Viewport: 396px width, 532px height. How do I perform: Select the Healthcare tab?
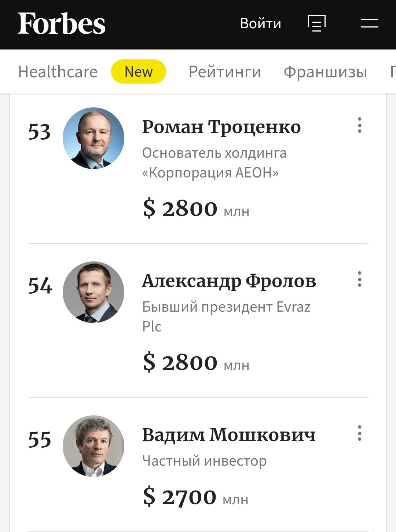58,71
